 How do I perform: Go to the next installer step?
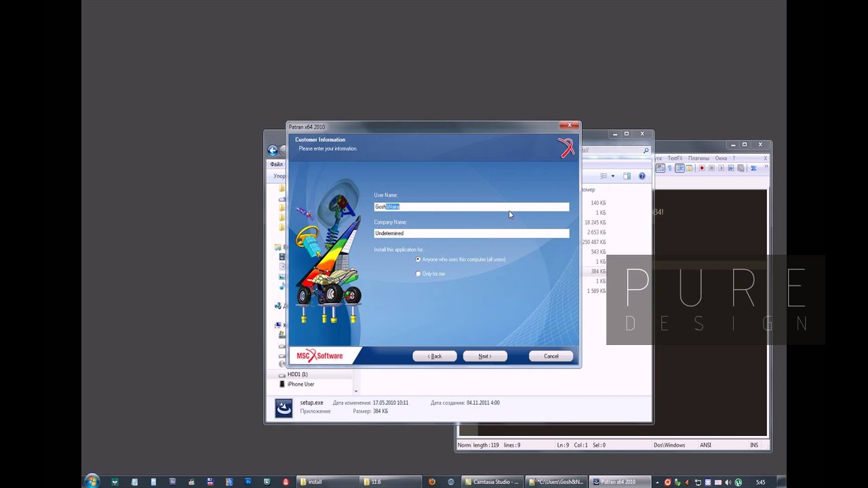pyautogui.click(x=485, y=356)
